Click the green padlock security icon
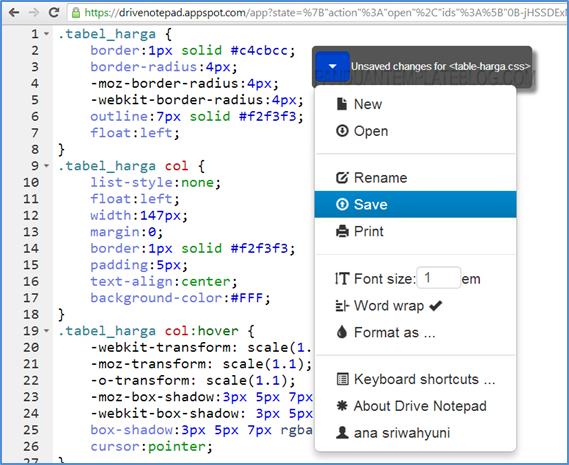 [76, 13]
